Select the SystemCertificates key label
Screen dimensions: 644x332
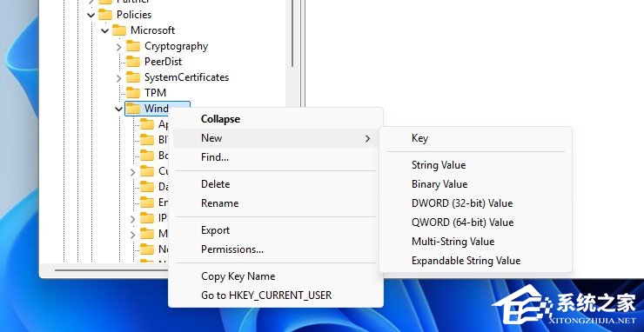click(x=186, y=77)
